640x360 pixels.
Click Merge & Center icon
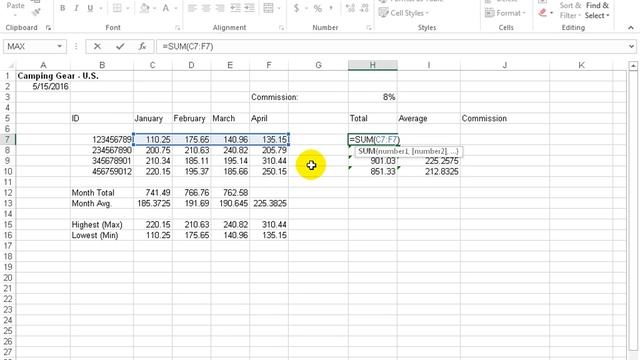pos(268,8)
